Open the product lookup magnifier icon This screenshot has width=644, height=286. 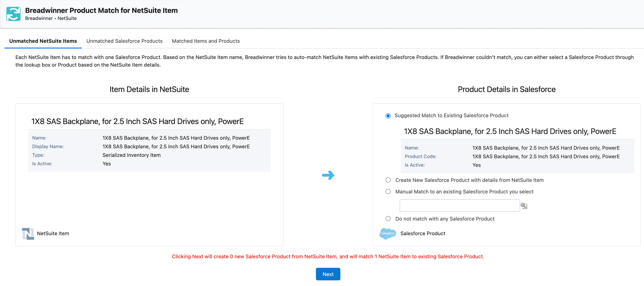pyautogui.click(x=524, y=206)
